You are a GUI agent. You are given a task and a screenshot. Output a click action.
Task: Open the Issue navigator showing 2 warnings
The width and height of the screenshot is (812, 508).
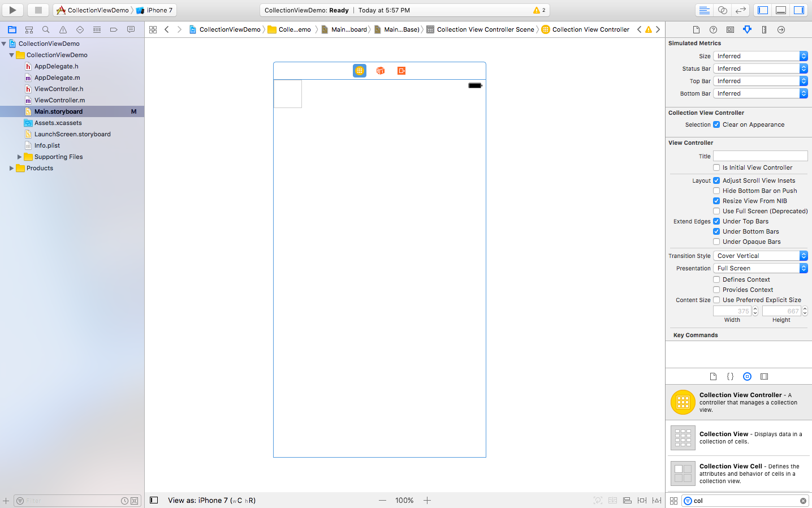point(62,29)
